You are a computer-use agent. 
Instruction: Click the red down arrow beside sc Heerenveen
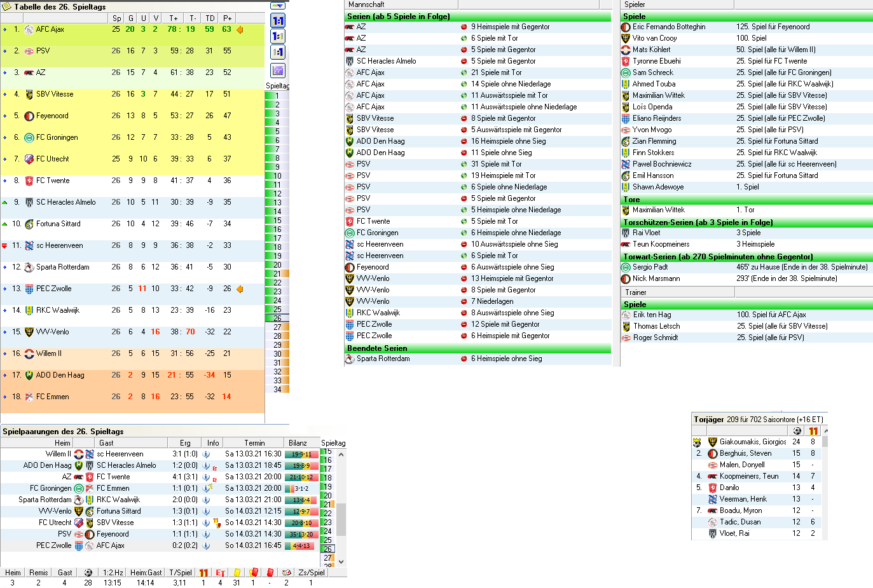coord(5,245)
